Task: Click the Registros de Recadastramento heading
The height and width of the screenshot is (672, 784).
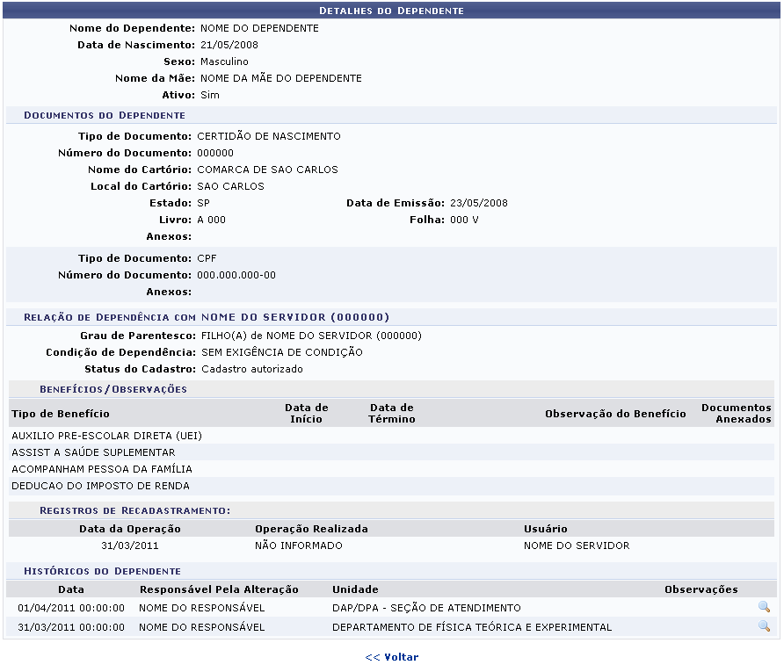Action: pyautogui.click(x=135, y=509)
